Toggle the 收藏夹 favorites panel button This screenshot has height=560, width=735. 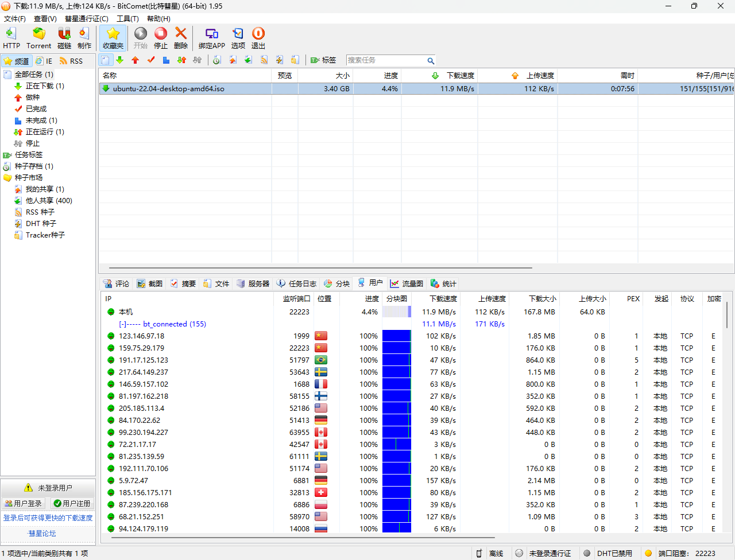(113, 38)
